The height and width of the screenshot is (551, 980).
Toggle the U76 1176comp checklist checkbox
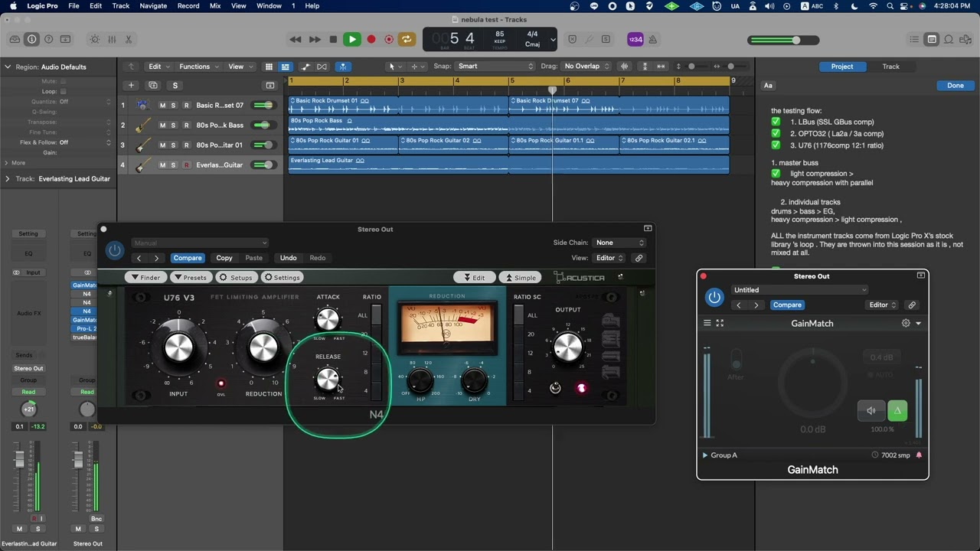(776, 145)
